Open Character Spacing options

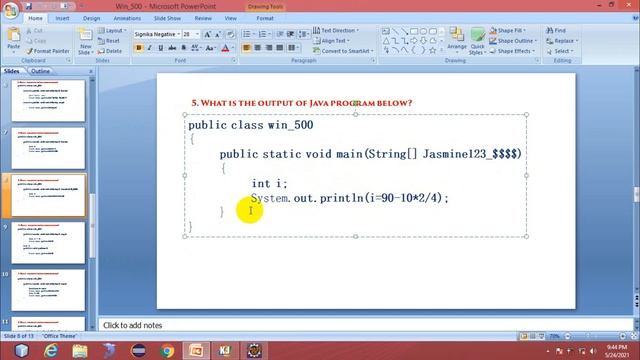[196, 48]
